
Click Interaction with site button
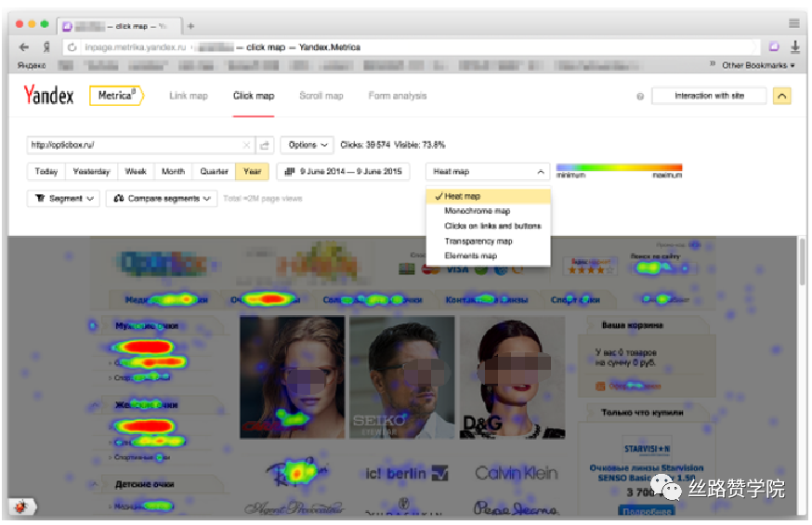(709, 96)
